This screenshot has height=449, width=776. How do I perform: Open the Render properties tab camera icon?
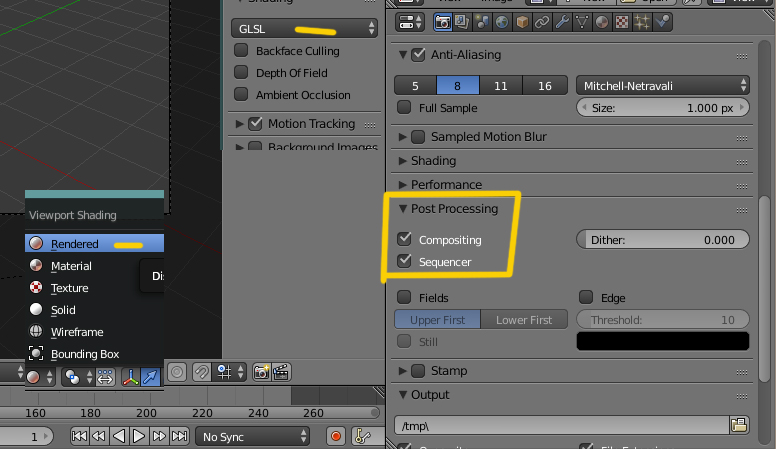(442, 22)
